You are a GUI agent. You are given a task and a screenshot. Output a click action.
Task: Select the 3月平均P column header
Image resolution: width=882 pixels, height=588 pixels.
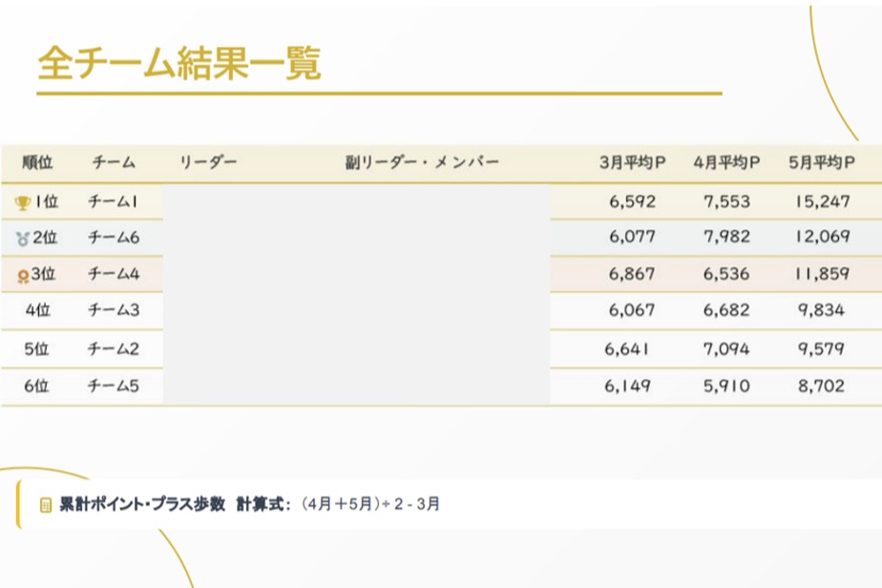(x=632, y=162)
